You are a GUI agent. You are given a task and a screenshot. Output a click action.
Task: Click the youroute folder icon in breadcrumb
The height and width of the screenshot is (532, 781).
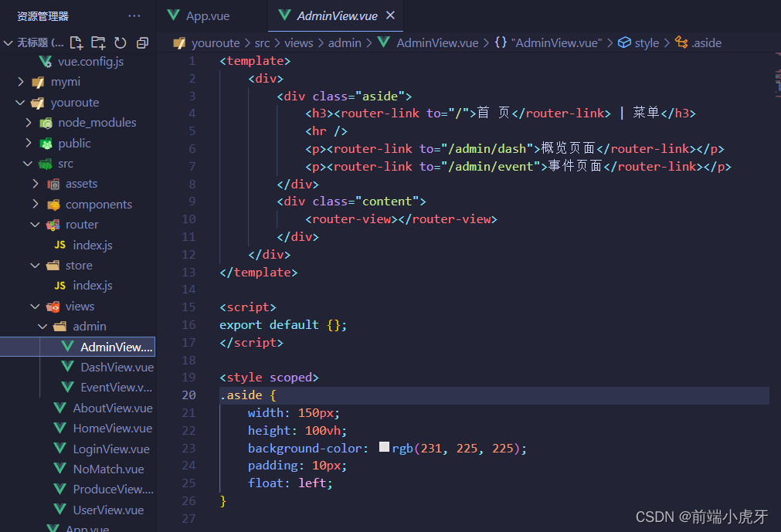pos(179,43)
